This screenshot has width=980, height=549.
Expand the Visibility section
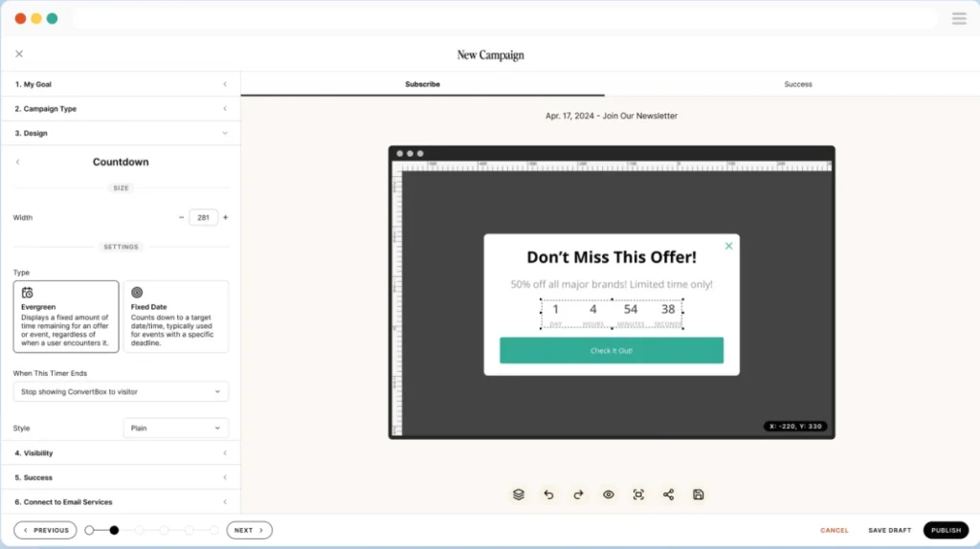(x=121, y=452)
